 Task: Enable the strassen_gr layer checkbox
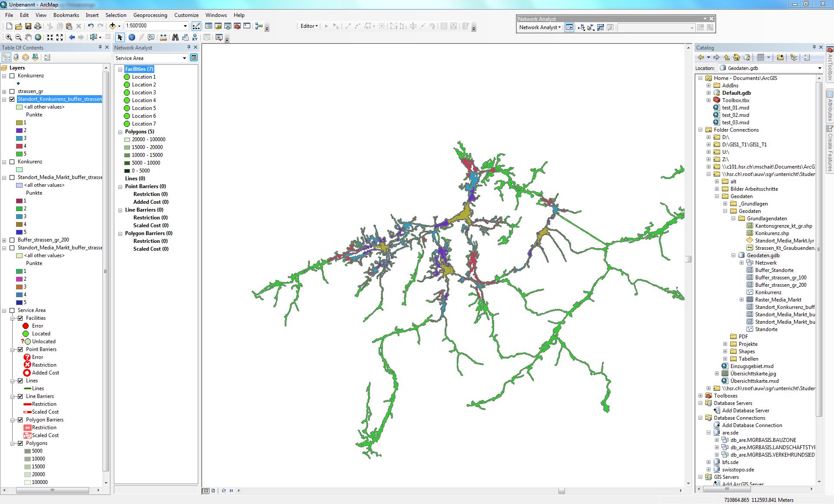[12, 92]
